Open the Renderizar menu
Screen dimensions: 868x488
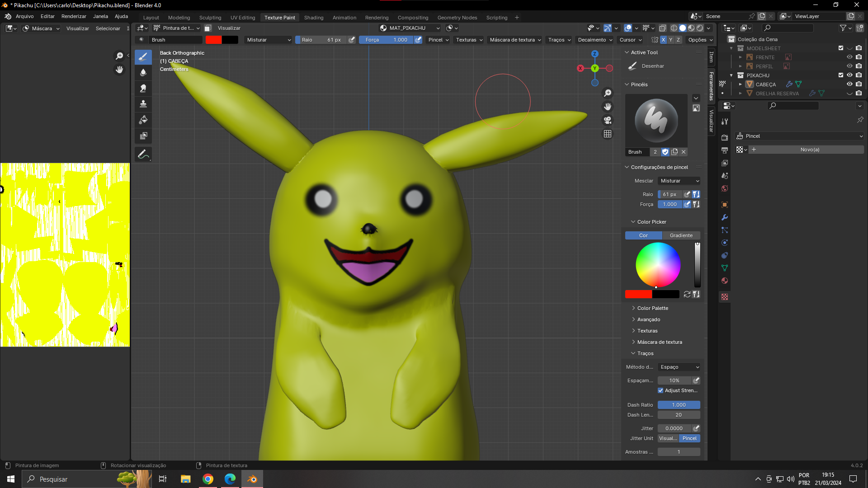(x=74, y=16)
